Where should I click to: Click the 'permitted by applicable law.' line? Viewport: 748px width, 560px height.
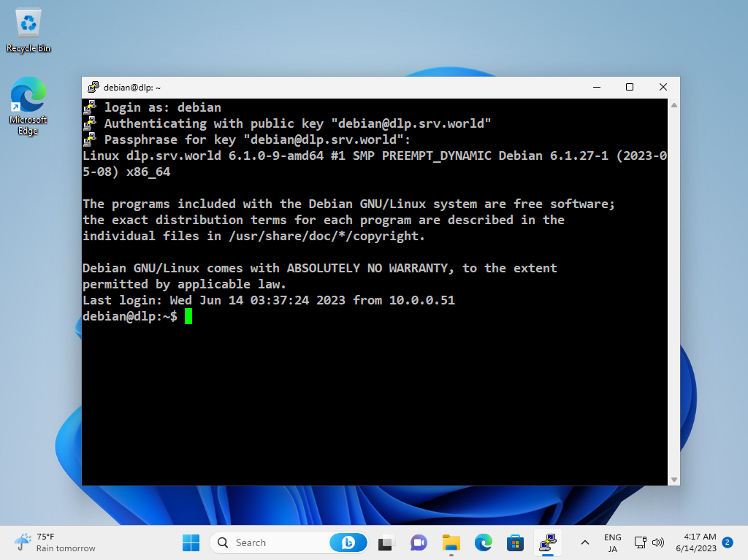pyautogui.click(x=184, y=284)
